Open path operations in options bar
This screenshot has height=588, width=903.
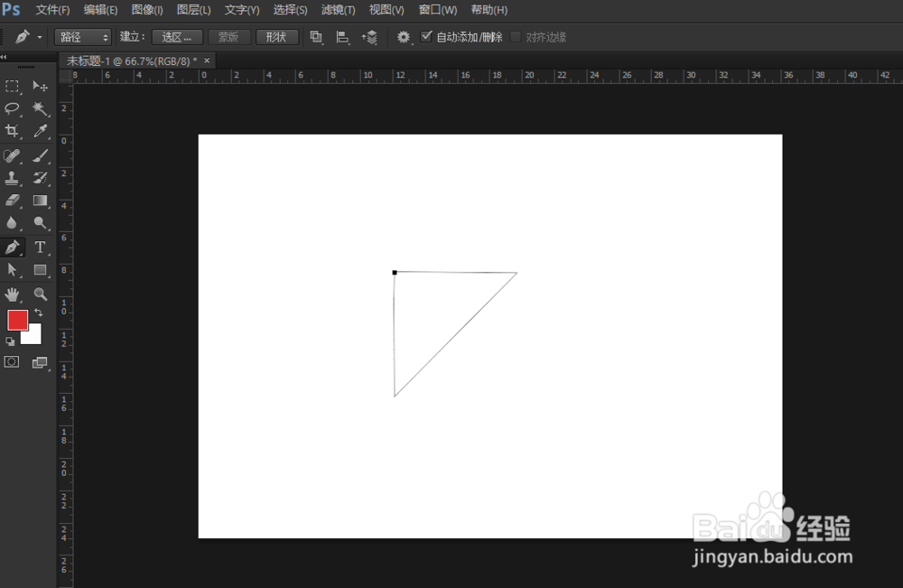[316, 37]
